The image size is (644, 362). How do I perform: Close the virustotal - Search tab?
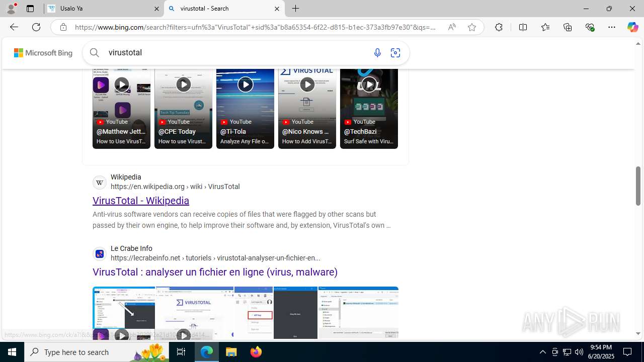point(277,9)
